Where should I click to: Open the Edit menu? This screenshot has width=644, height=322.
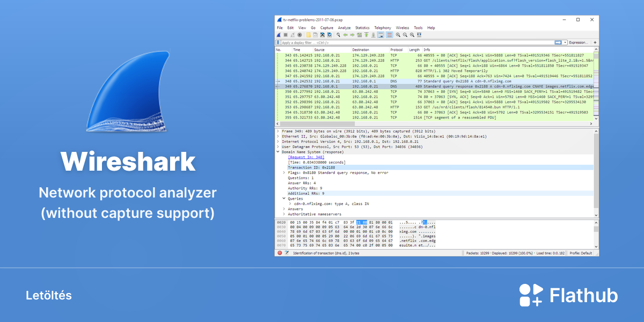click(290, 28)
